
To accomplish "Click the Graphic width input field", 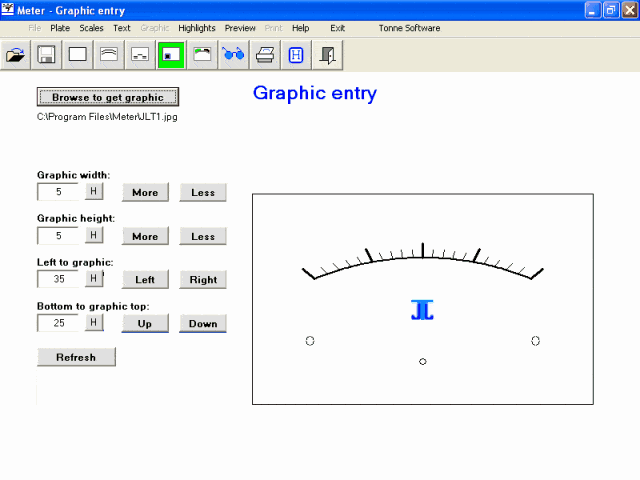I will [59, 192].
